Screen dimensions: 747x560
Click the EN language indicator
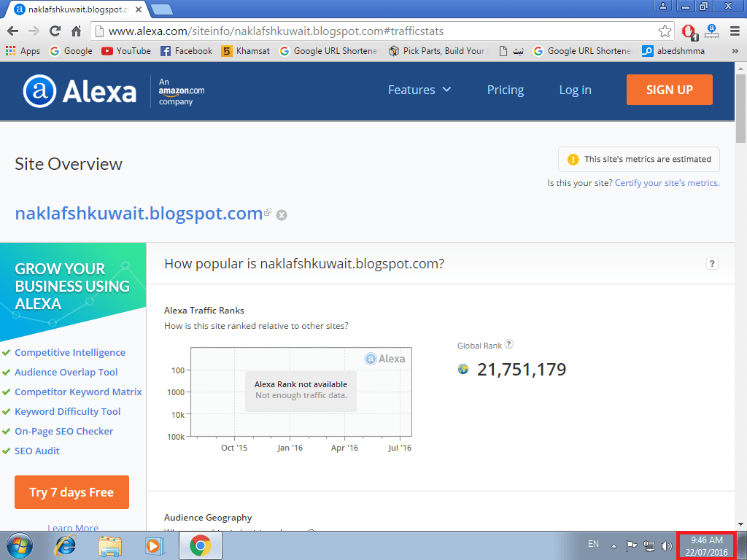(593, 544)
